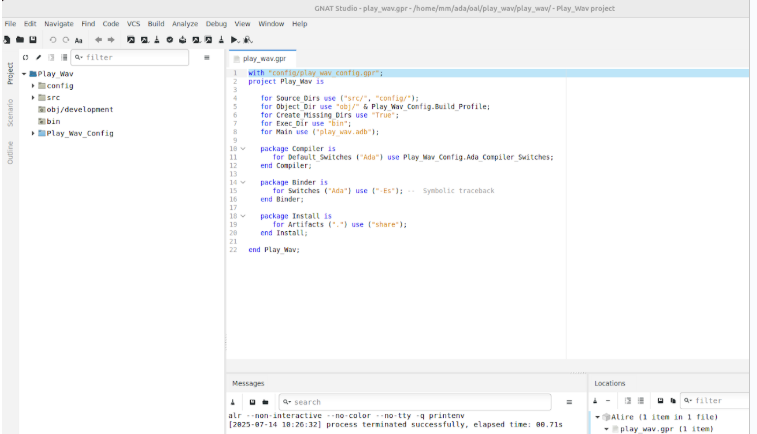Clear the Messages window with broom icon

click(233, 402)
